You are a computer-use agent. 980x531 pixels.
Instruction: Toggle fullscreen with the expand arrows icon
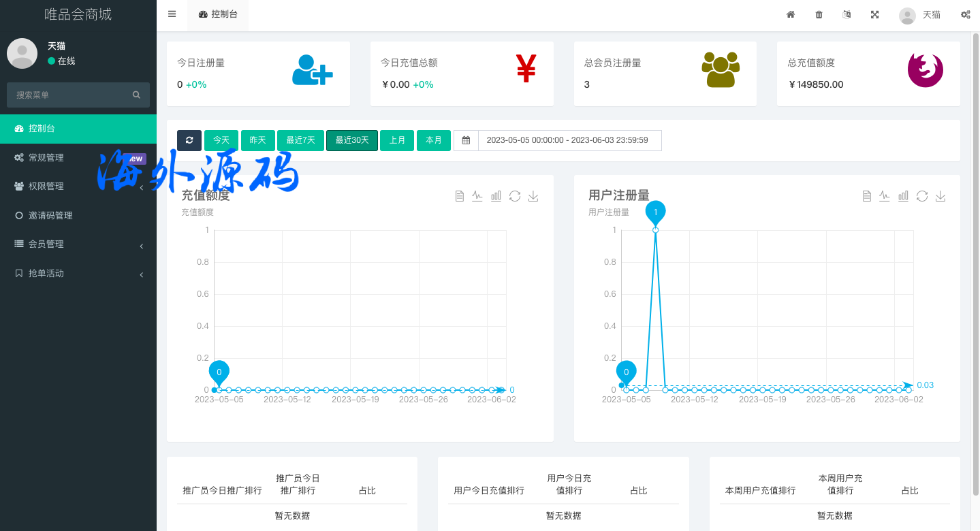click(874, 14)
